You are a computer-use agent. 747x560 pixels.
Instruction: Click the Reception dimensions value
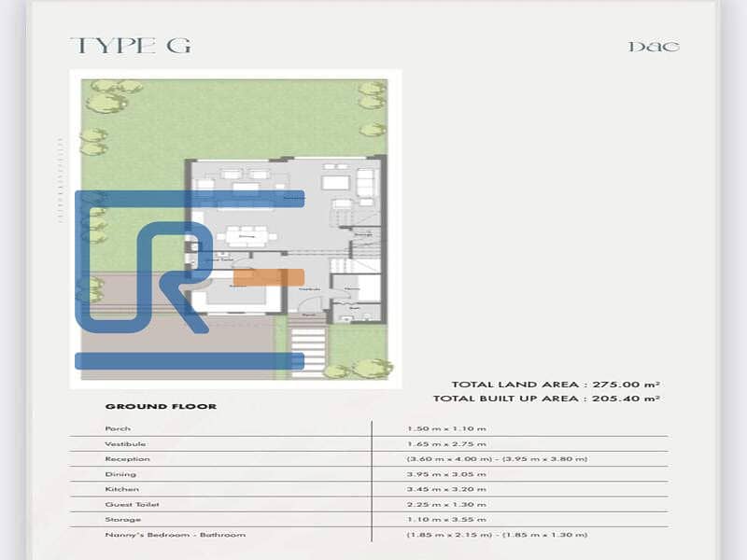tap(497, 458)
